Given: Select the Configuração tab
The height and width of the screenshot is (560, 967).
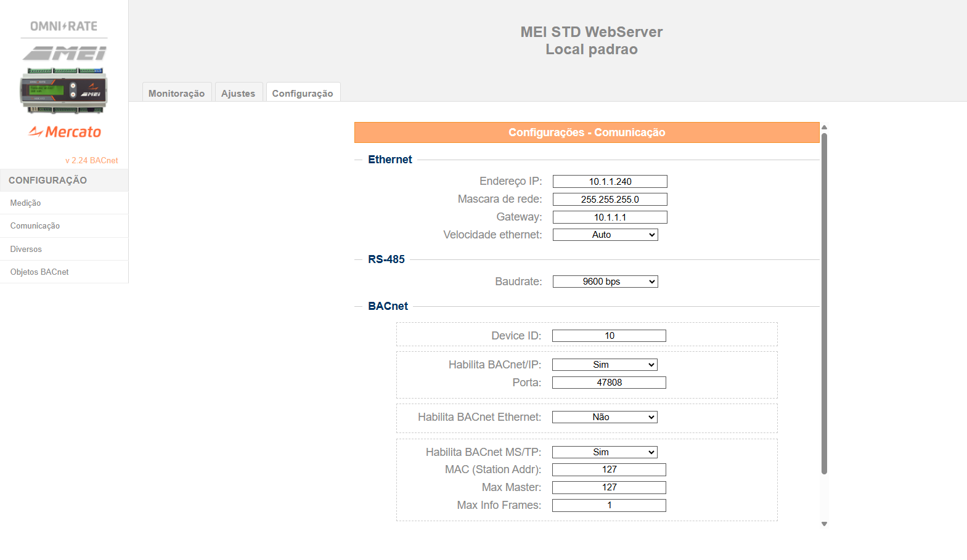Looking at the screenshot, I should click(303, 92).
